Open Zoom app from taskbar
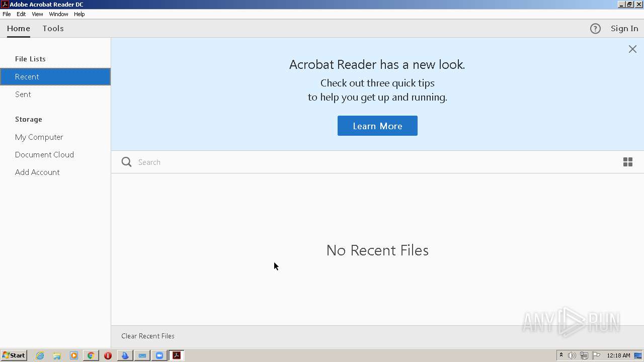 (159, 355)
